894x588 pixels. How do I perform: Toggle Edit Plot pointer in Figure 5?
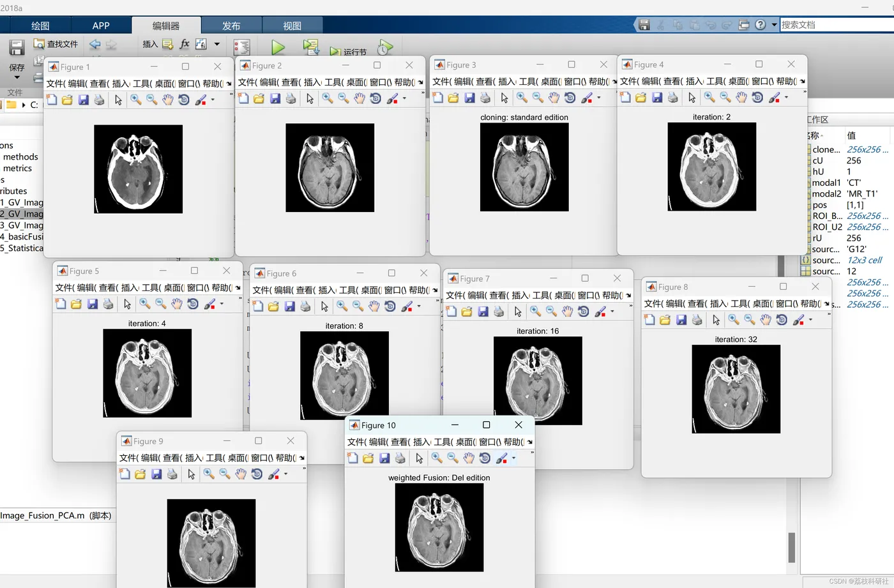pyautogui.click(x=127, y=304)
